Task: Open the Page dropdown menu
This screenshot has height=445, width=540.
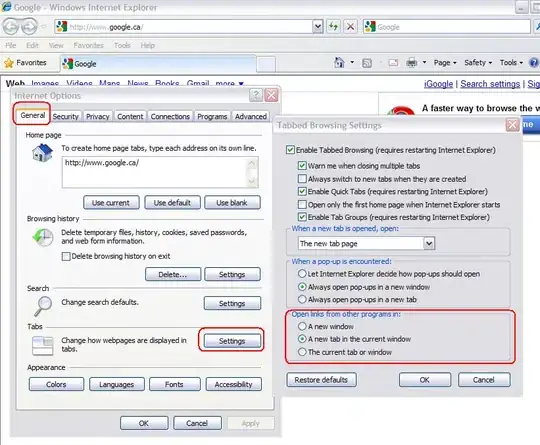Action: coord(445,63)
